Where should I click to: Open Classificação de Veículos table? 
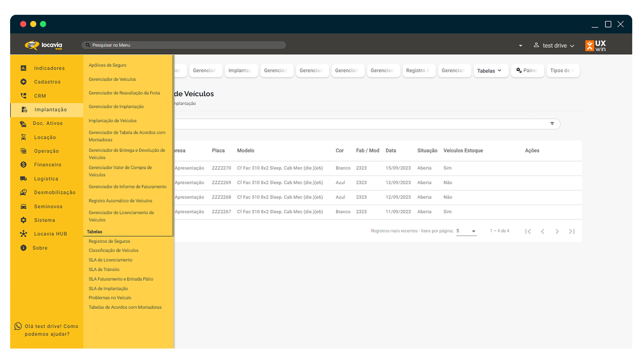pos(113,250)
